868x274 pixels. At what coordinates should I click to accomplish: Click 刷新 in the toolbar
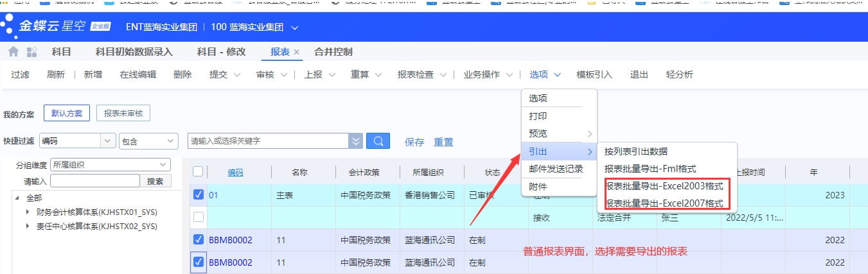click(56, 74)
